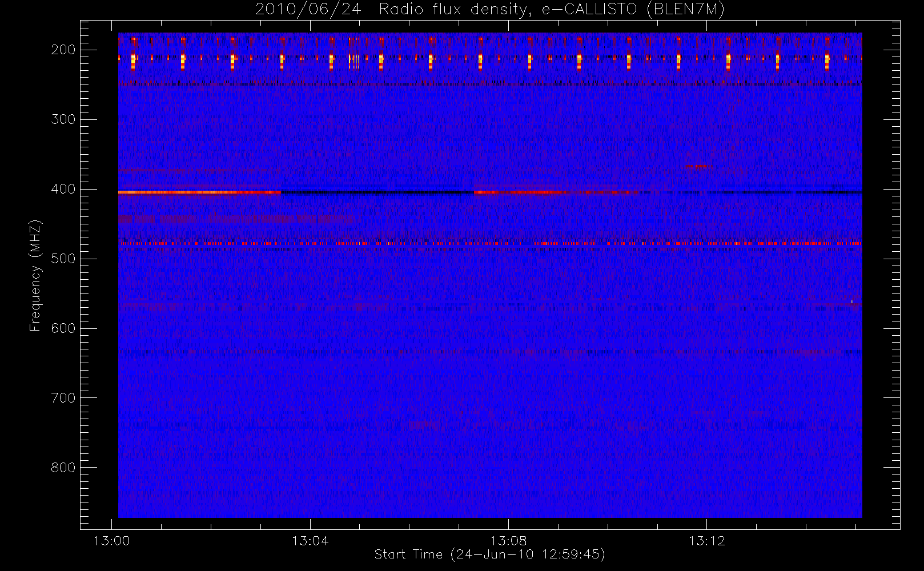Click the bright orange emission band at 400 MHz near 13:00

point(199,192)
